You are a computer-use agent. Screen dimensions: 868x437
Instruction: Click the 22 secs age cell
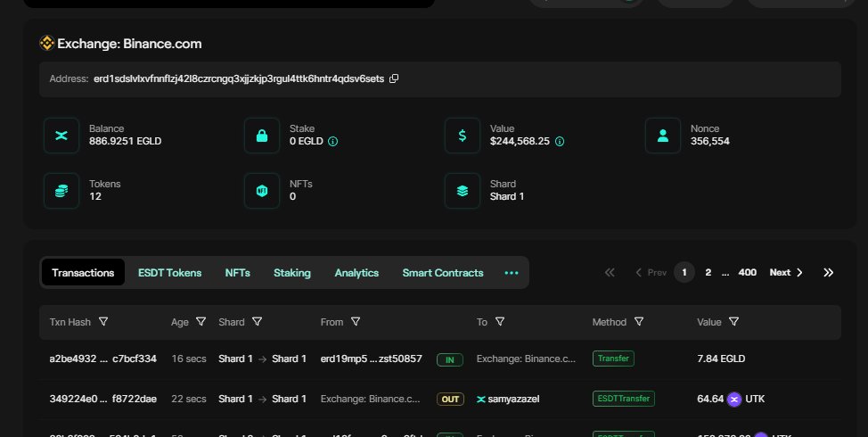click(189, 399)
